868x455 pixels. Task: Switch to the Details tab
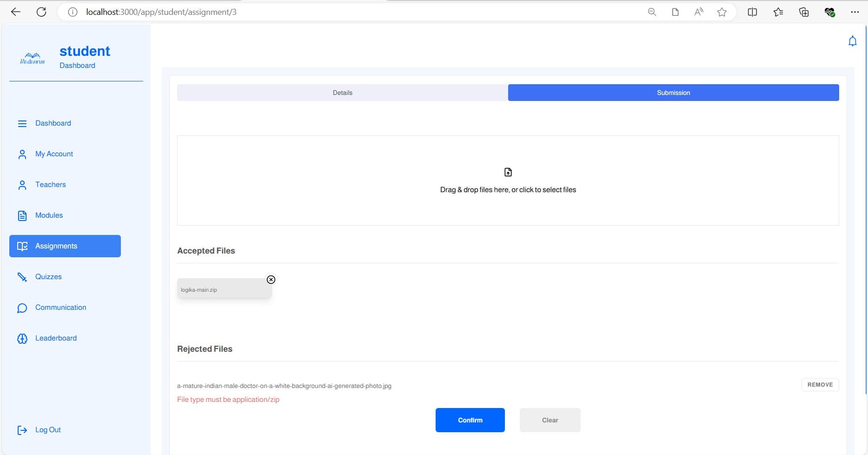(x=342, y=93)
